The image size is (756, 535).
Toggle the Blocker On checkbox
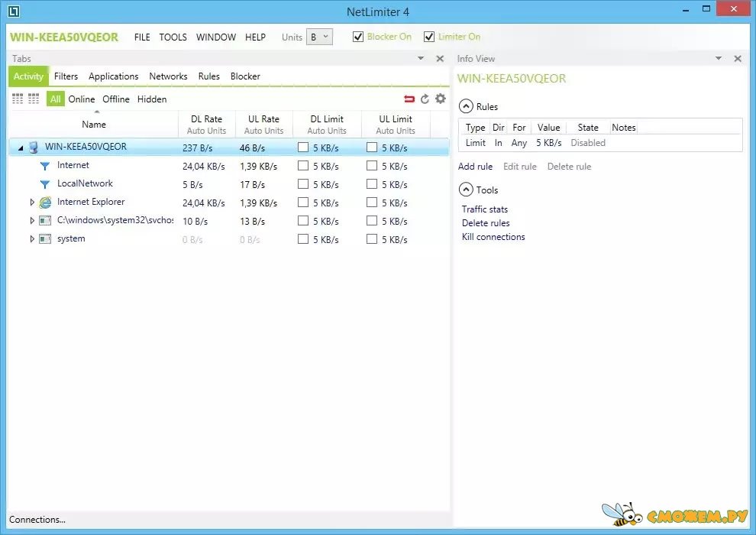[358, 37]
